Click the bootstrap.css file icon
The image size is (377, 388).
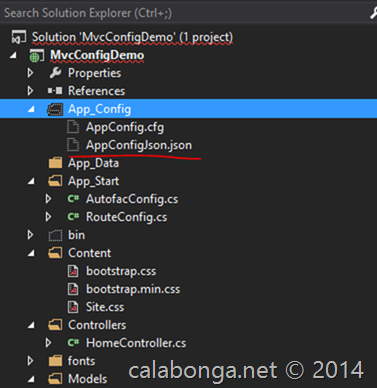(73, 271)
